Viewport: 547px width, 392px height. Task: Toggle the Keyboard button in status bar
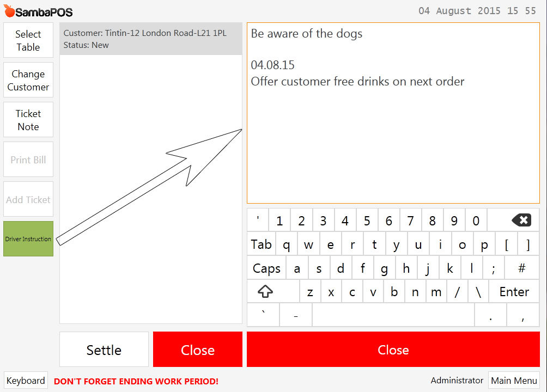point(26,381)
